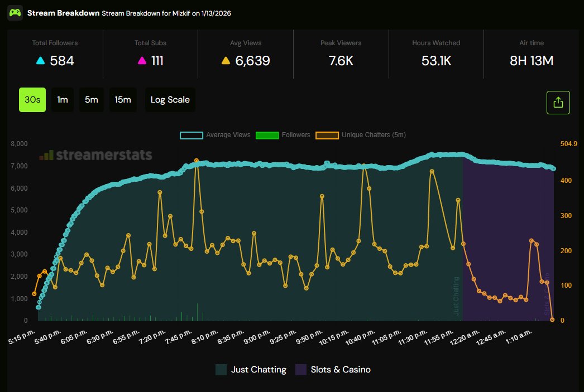584x392 pixels.
Task: Click the Hours Watched label
Action: click(x=436, y=43)
